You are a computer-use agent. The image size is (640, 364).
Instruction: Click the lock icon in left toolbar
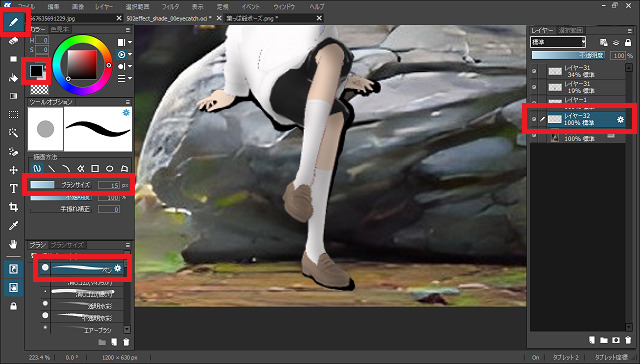pyautogui.click(x=13, y=306)
